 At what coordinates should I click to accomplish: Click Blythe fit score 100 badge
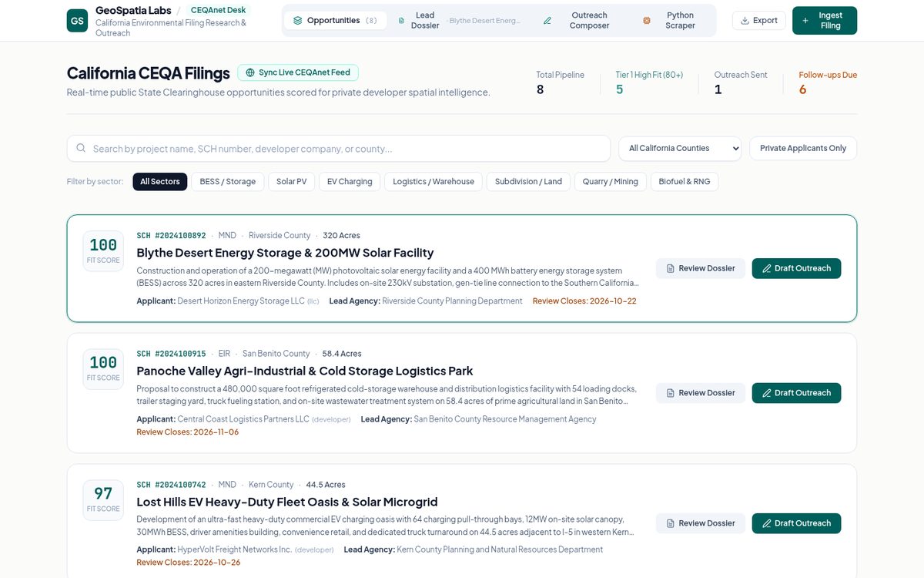(x=103, y=250)
